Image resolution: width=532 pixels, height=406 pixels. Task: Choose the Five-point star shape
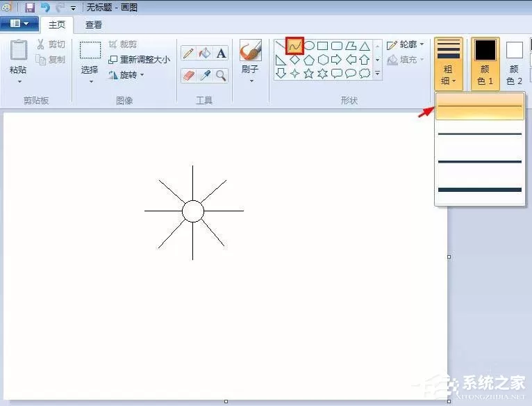[x=308, y=73]
